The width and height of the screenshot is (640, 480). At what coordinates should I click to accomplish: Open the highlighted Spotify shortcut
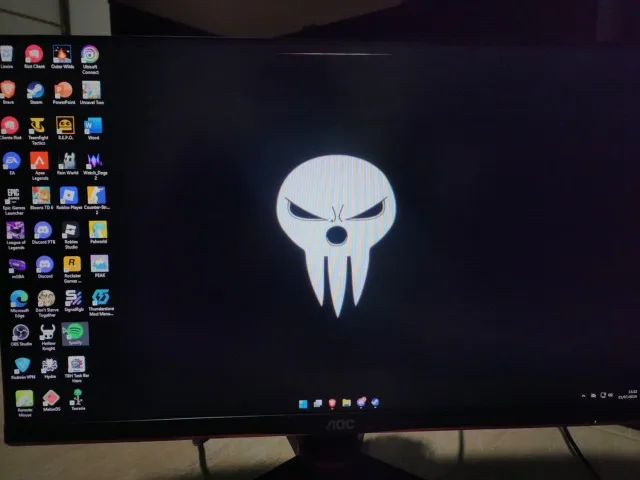point(75,334)
